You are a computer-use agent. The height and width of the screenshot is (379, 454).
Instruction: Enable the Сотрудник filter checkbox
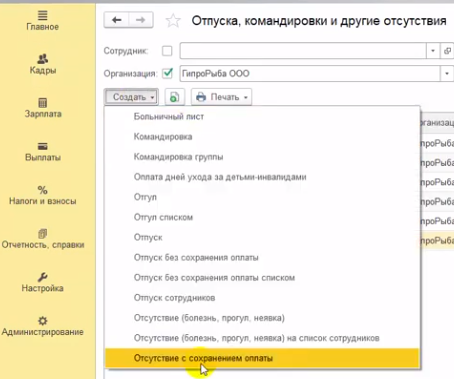167,51
